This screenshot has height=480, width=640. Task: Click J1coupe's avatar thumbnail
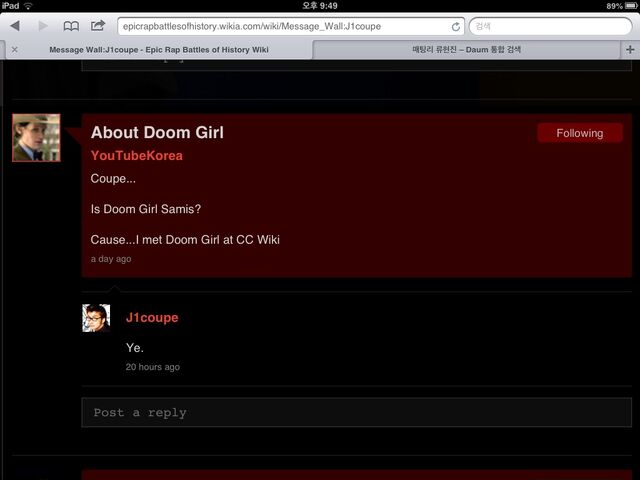96,318
